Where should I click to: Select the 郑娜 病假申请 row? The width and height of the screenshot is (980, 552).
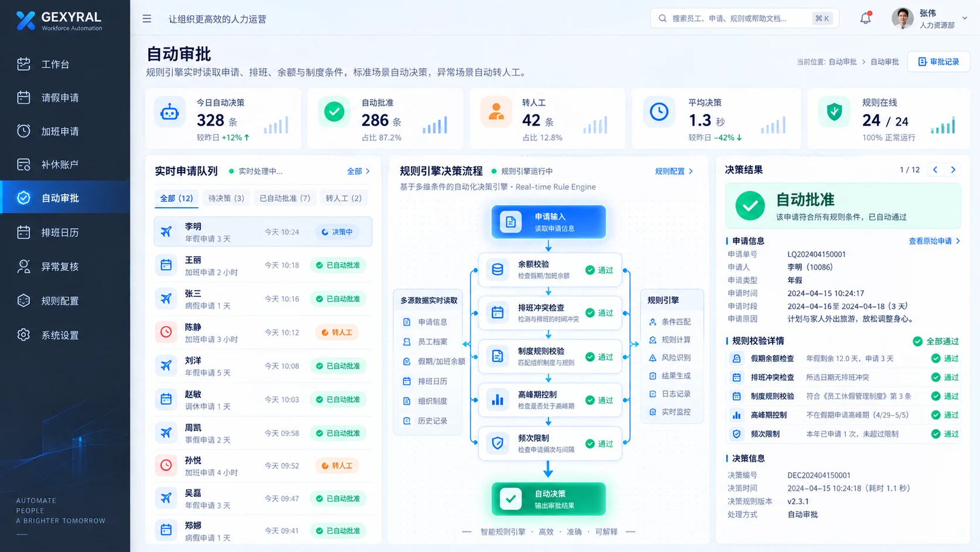coord(263,530)
